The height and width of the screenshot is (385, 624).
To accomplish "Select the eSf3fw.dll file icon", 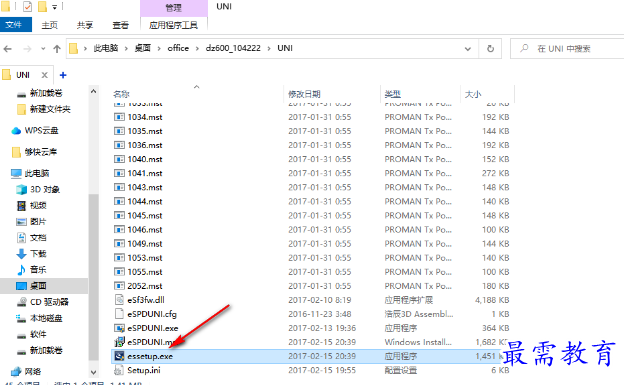I will coord(119,300).
